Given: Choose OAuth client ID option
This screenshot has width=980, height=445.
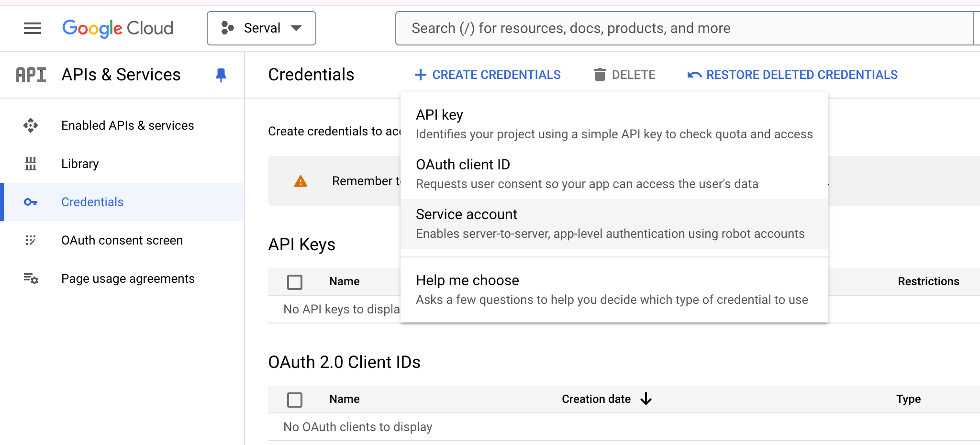Looking at the screenshot, I should tap(614, 174).
